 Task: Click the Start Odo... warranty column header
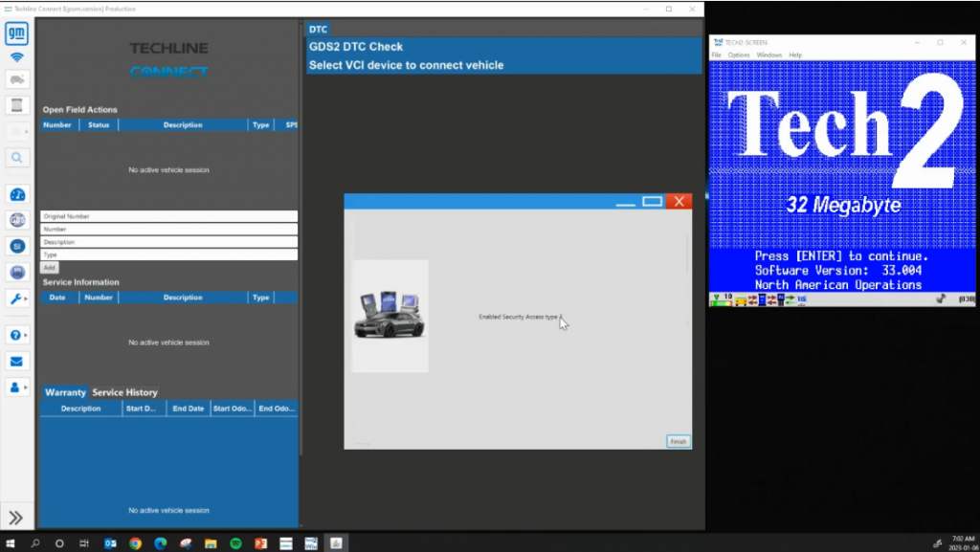click(x=233, y=408)
